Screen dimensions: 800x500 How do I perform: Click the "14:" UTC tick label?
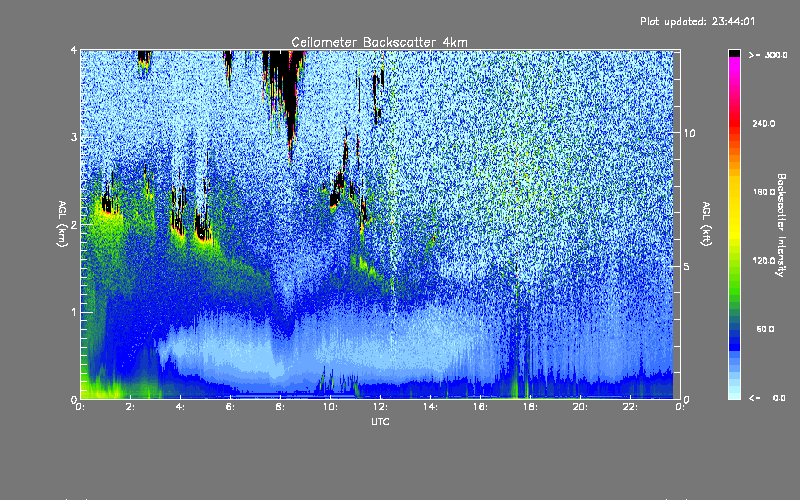coord(431,407)
